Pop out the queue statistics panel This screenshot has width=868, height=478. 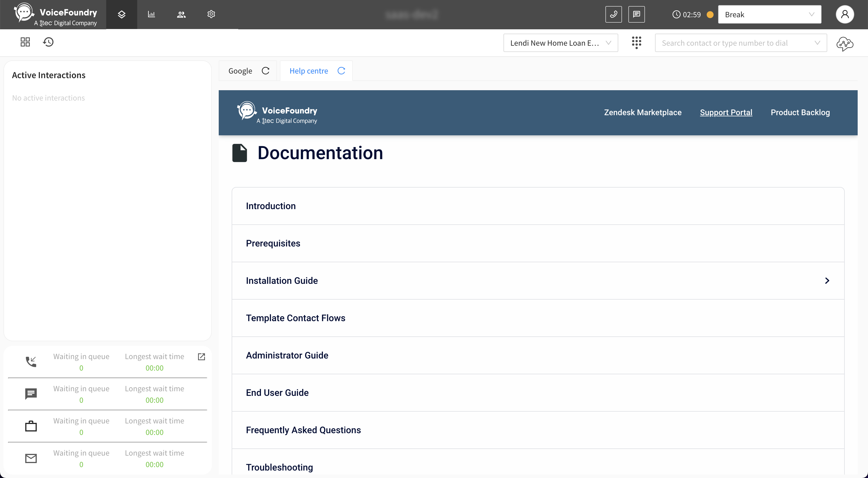click(201, 356)
